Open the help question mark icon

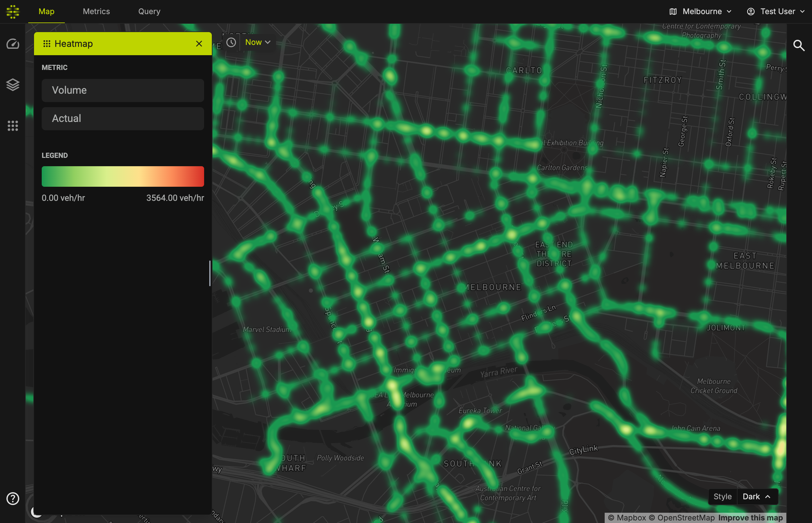pyautogui.click(x=13, y=498)
